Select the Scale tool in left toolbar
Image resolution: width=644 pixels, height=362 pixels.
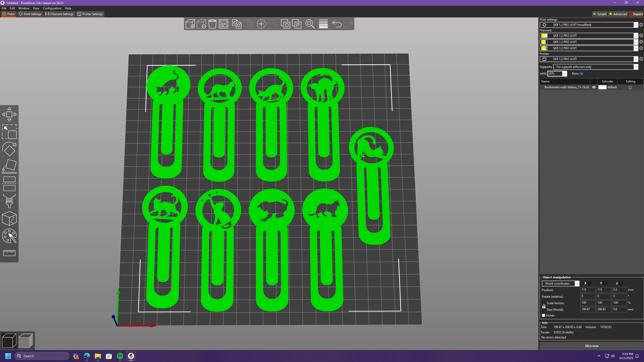9,132
